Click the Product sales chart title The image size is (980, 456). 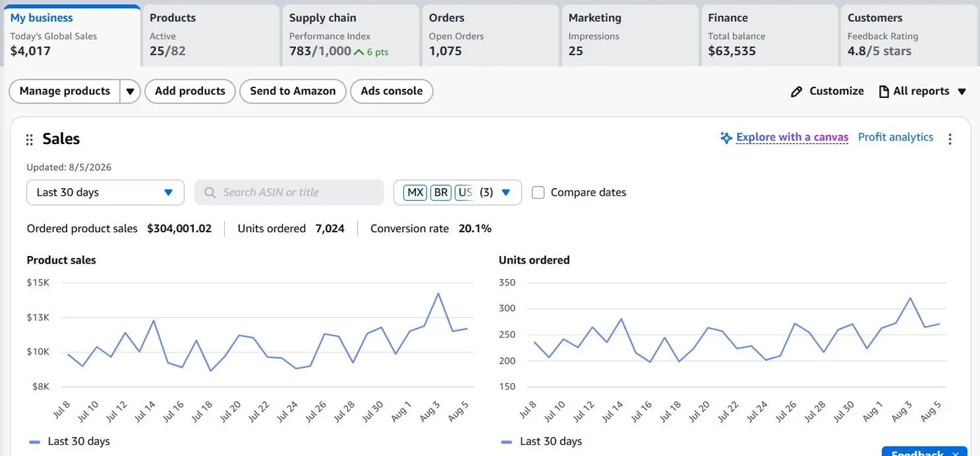coord(62,260)
